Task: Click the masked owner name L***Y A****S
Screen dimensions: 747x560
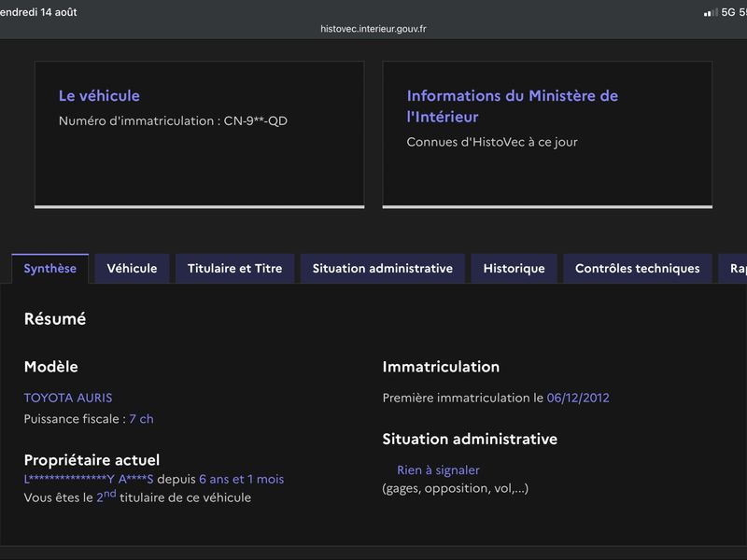Action: pyautogui.click(x=89, y=479)
